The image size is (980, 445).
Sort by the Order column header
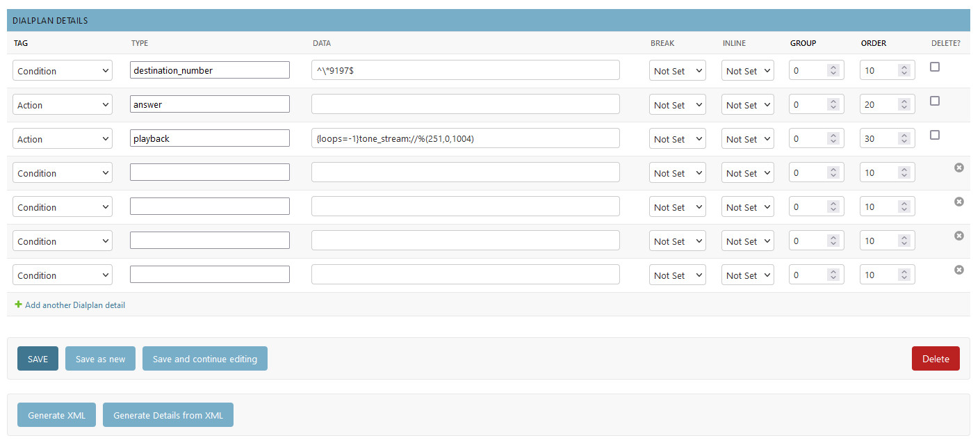873,43
